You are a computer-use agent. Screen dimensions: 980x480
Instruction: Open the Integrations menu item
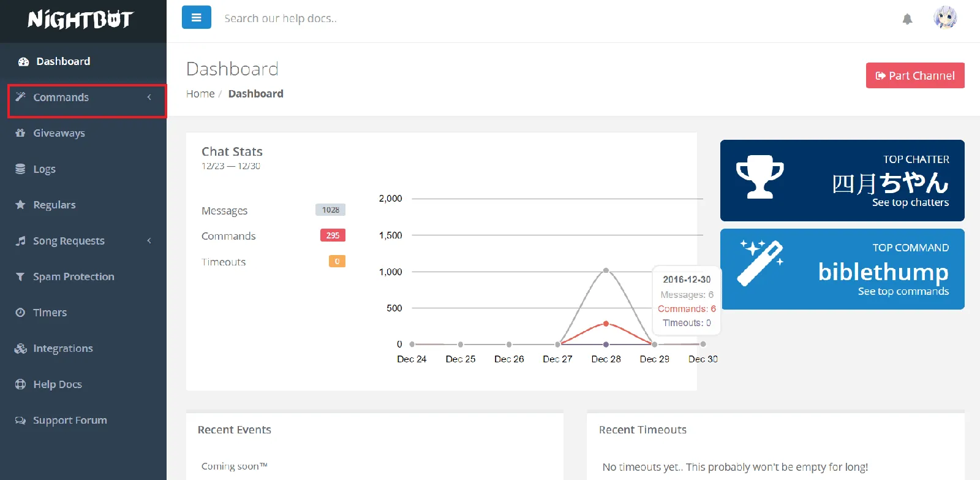pyautogui.click(x=62, y=348)
